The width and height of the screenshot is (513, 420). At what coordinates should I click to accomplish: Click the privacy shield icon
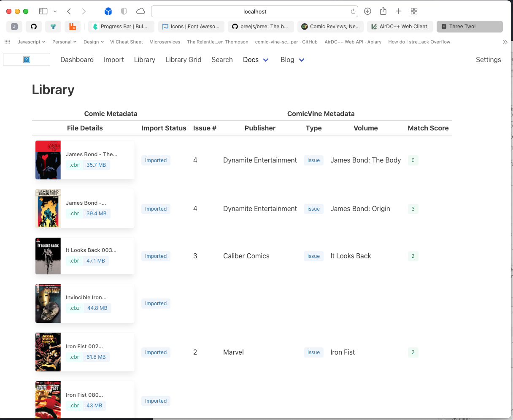(124, 11)
